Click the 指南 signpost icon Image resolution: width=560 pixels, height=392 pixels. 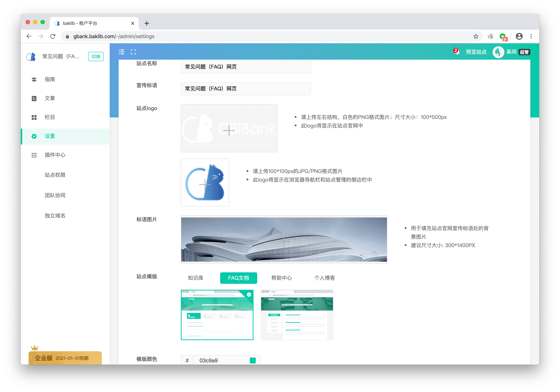34,79
